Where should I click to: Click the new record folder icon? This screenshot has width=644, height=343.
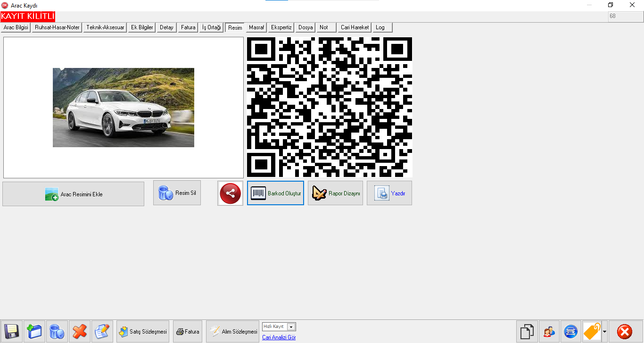34,331
